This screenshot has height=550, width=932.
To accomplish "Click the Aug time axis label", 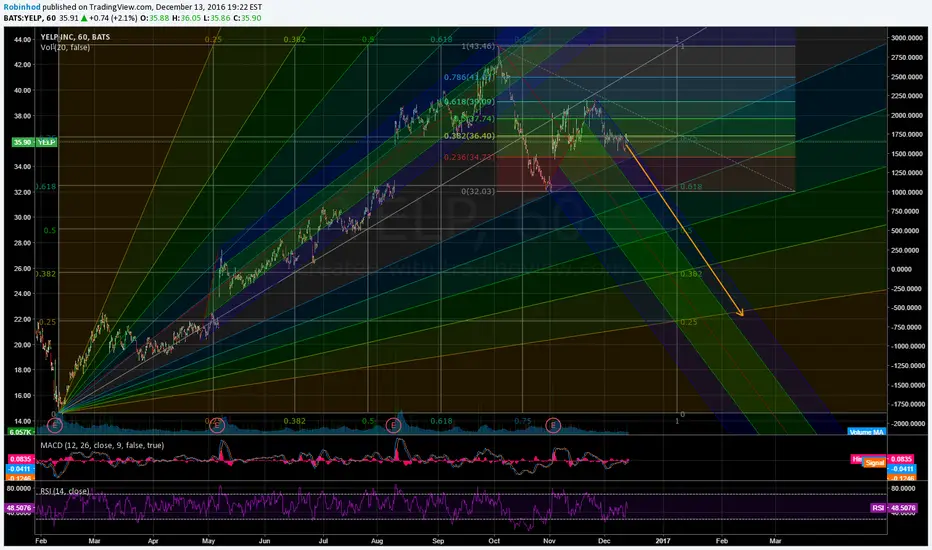I will pos(377,541).
